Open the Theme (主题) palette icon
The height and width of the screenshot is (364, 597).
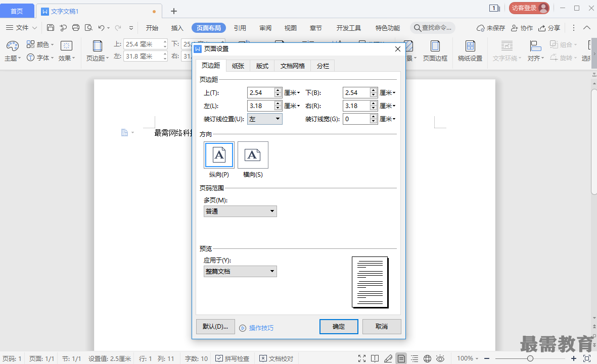click(12, 46)
